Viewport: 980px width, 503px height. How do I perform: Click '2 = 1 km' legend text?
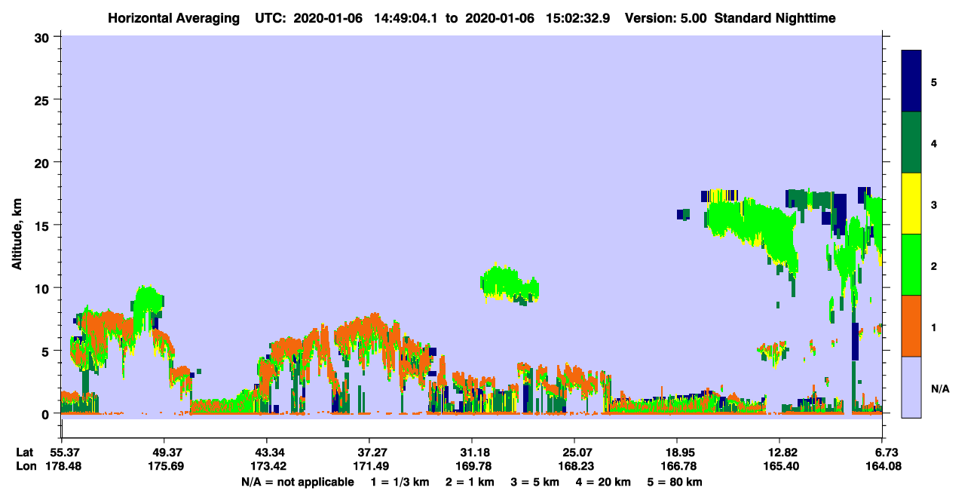tap(470, 482)
